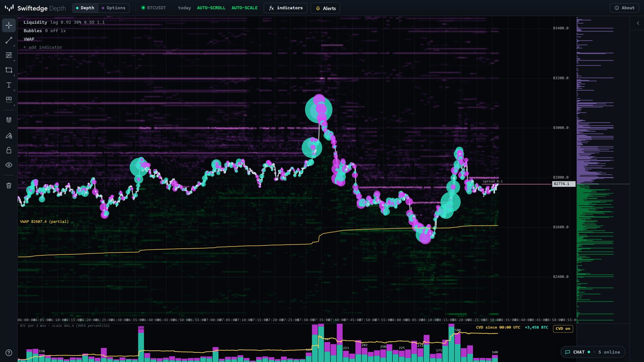644x362 pixels.
Task: Toggle AUTO-SCROLL mode
Action: coord(211,8)
